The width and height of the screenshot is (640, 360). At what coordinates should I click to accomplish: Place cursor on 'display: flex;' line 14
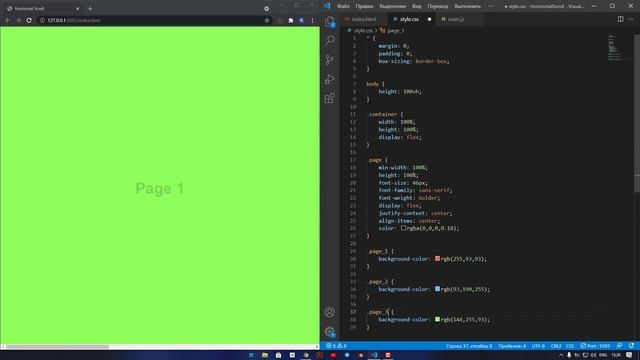(400, 137)
